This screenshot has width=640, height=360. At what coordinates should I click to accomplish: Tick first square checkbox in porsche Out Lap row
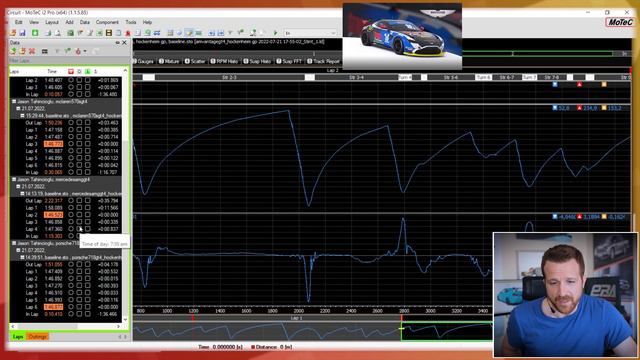tap(80, 264)
